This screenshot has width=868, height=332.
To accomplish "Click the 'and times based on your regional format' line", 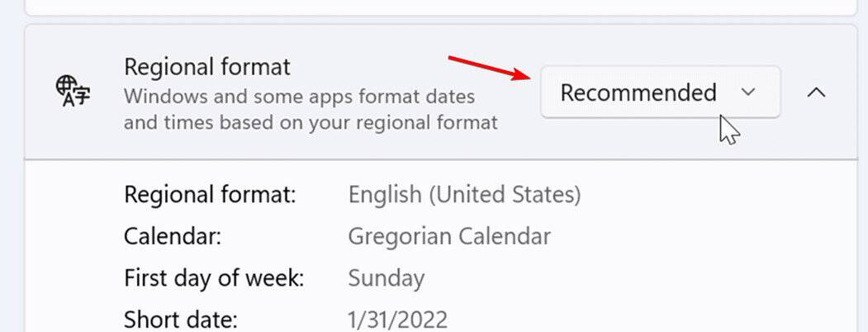I will pos(311,122).
